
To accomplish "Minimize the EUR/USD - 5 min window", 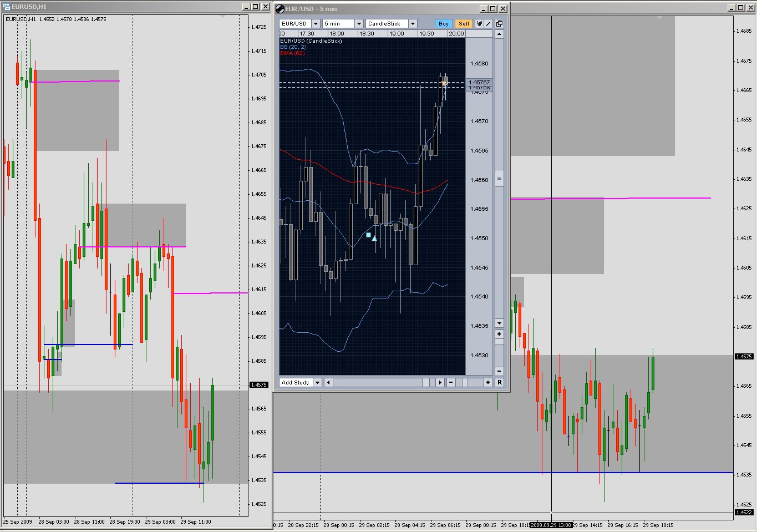I will point(483,9).
